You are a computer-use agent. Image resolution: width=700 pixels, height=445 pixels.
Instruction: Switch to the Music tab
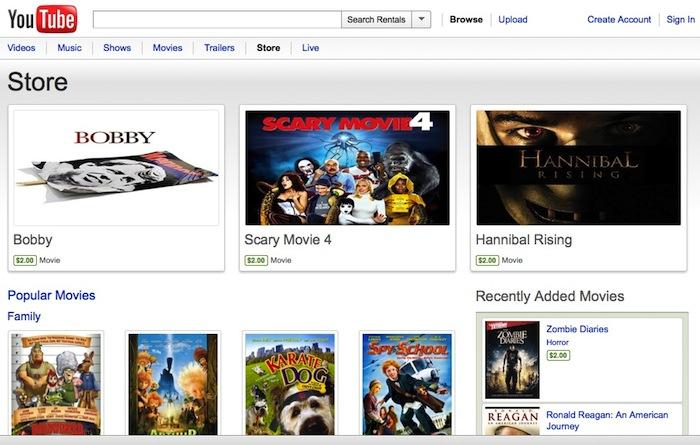click(69, 48)
